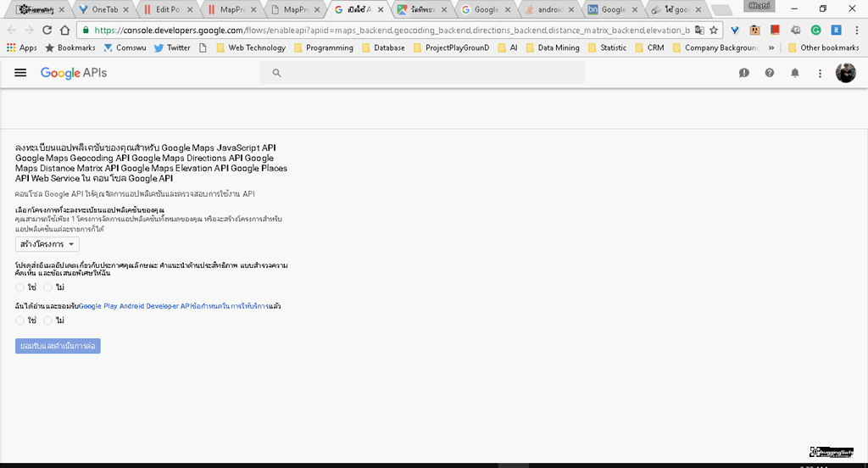
Task: Click the Chatri profile name button in title bar
Action: pyautogui.click(x=759, y=6)
